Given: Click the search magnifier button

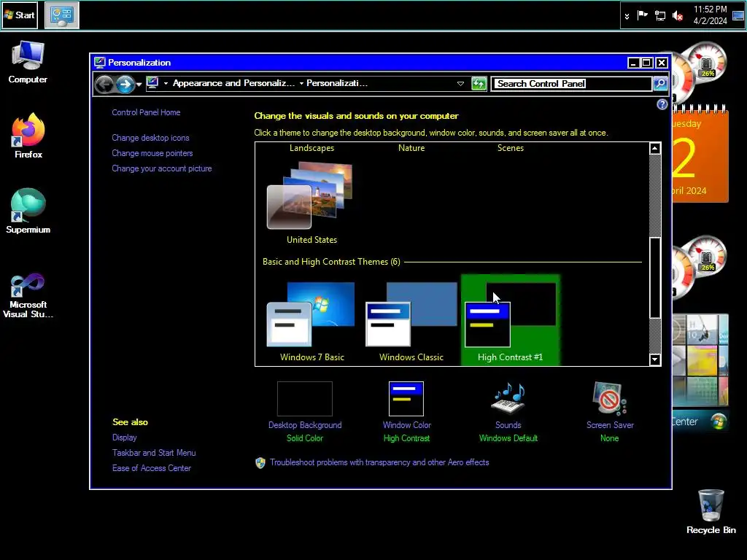Looking at the screenshot, I should pos(660,84).
